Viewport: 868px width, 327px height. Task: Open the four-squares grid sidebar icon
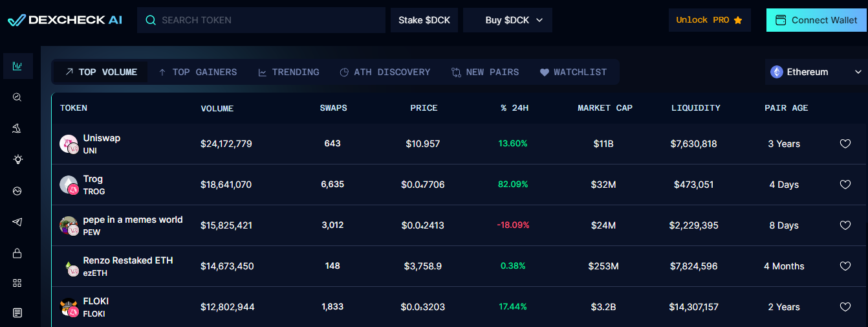(x=17, y=283)
